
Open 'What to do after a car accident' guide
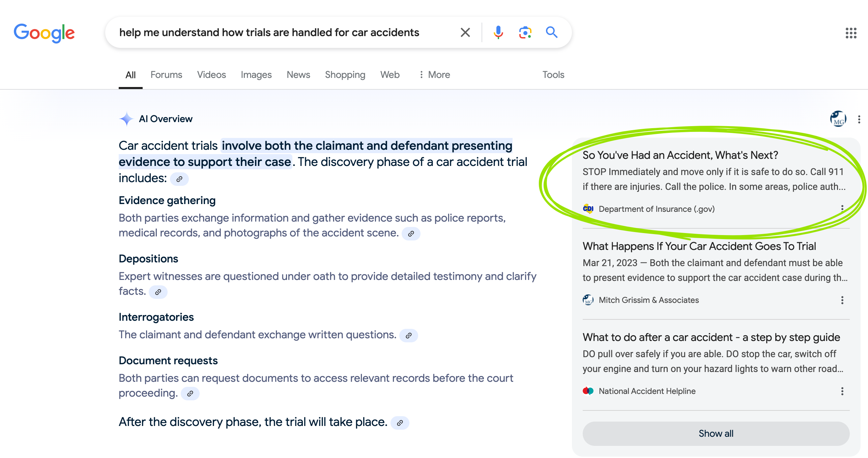coord(711,337)
